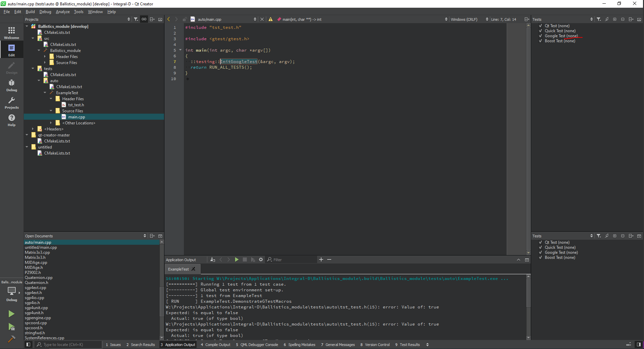This screenshot has width=644, height=349.
Task: Open Application Output settings gear
Action: click(x=261, y=259)
